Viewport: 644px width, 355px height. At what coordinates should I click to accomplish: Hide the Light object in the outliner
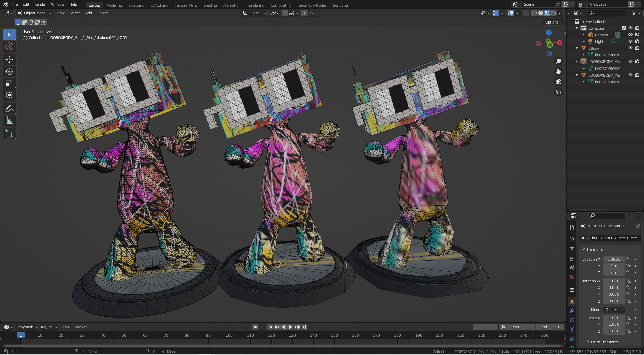630,41
